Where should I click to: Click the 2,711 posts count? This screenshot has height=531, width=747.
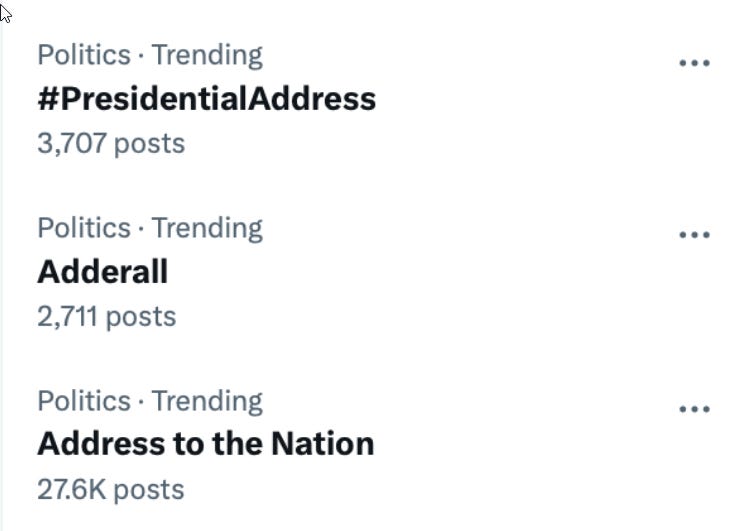107,317
